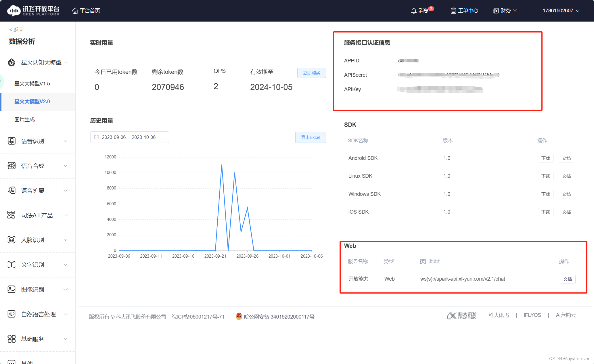
Task: Click the work order center clipboard icon
Action: (x=453, y=11)
